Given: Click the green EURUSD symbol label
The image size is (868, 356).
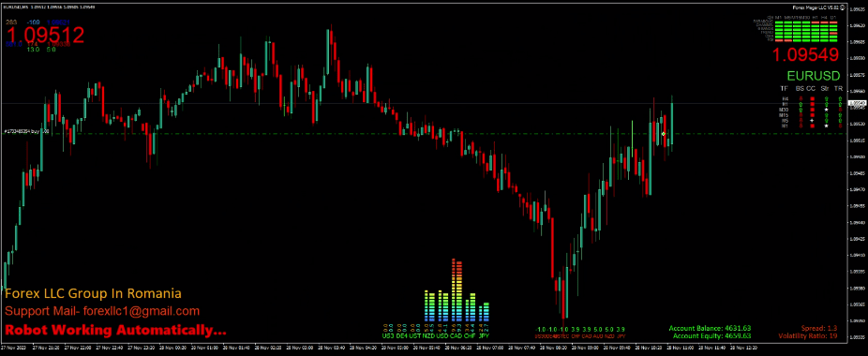Looking at the screenshot, I should [x=814, y=76].
